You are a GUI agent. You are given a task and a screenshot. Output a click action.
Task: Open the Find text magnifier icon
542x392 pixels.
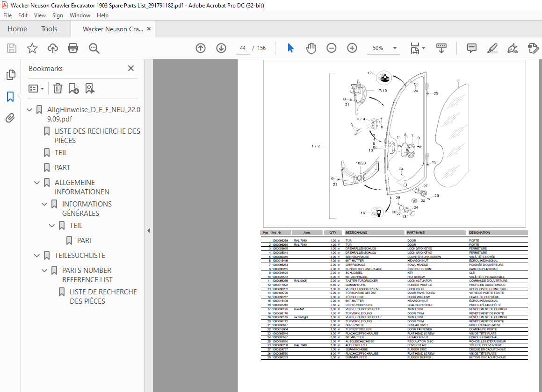pos(94,48)
